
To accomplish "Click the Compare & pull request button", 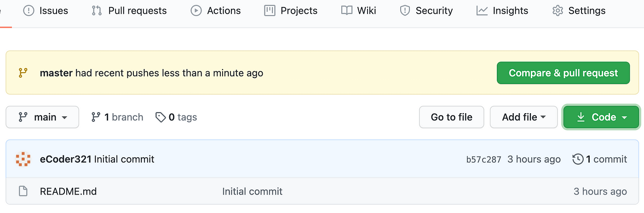I will [563, 73].
